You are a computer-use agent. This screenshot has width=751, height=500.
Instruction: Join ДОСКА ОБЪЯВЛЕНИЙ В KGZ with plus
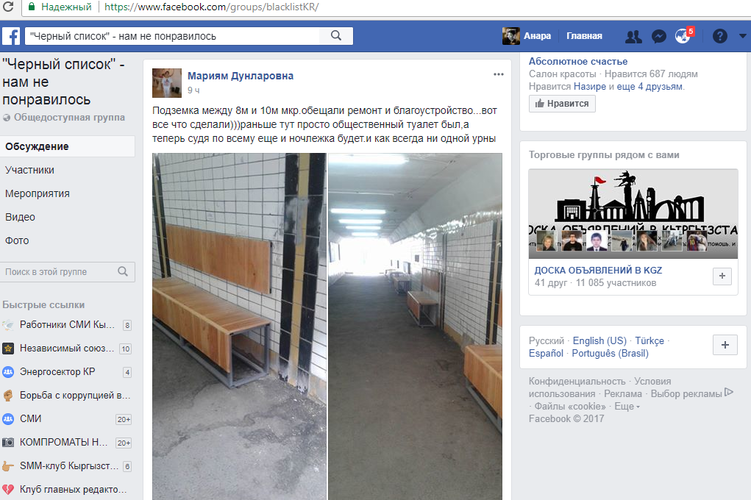click(722, 276)
